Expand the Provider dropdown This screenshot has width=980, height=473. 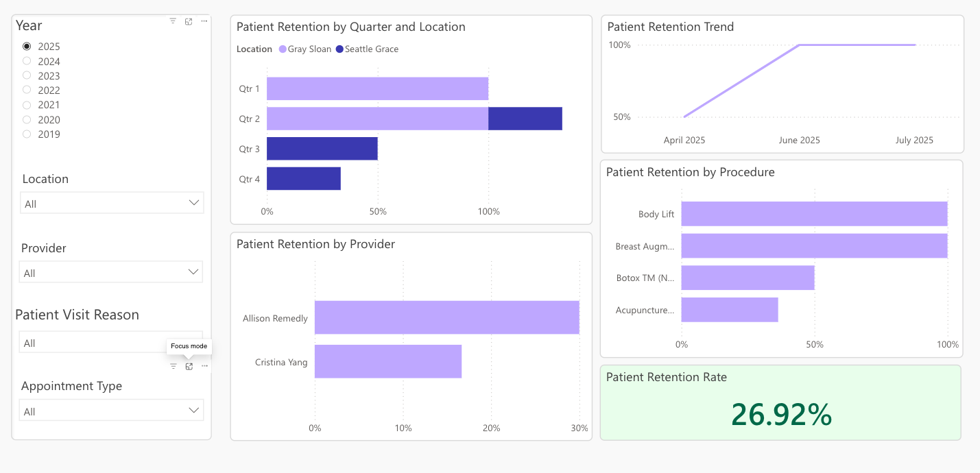click(111, 272)
